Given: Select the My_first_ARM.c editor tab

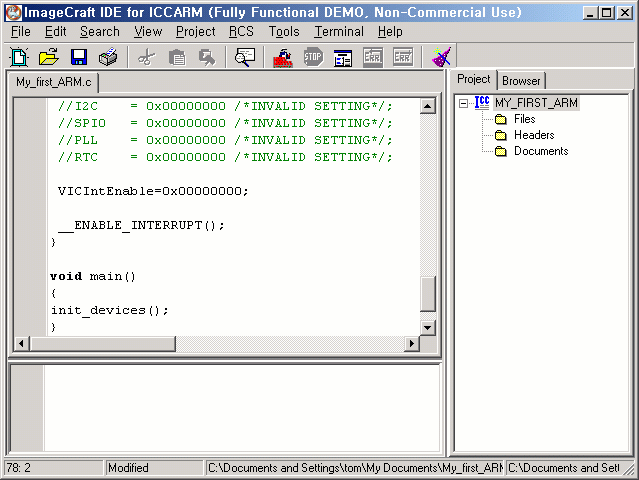Looking at the screenshot, I should pos(53,82).
